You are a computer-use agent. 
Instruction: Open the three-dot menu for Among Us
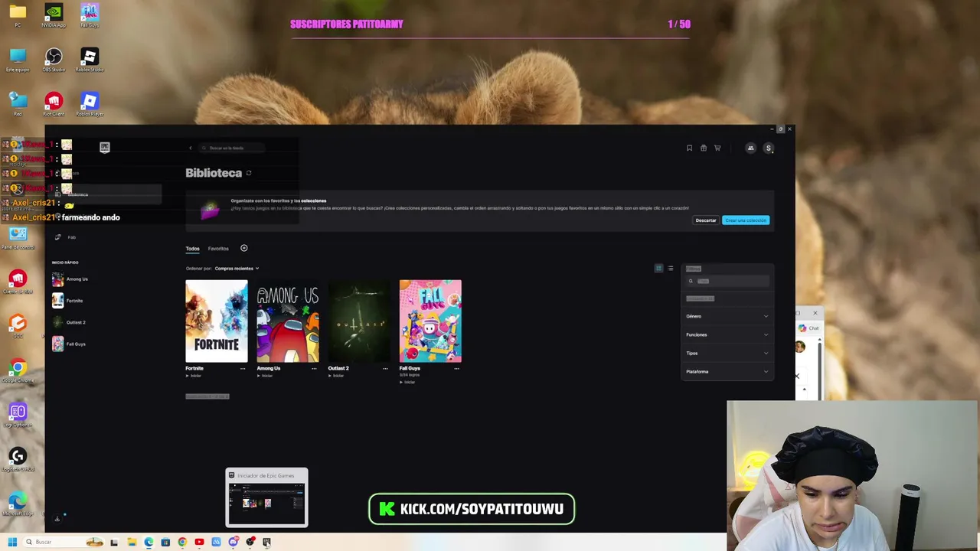click(x=314, y=368)
